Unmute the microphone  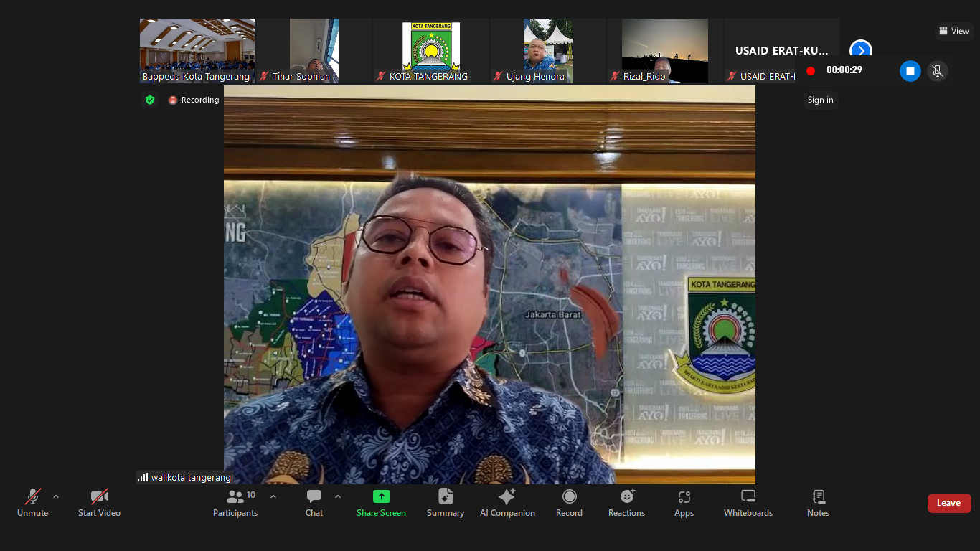coord(33,502)
